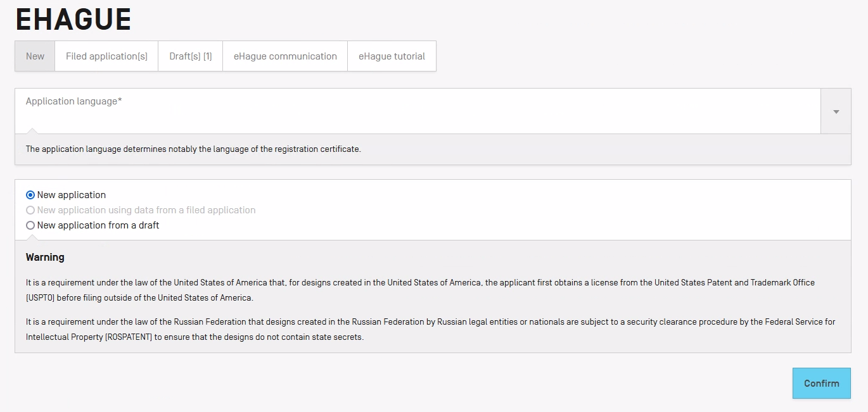Screen dimensions: 868x412
Task: View the eHague tutorial tab
Action: 392,56
